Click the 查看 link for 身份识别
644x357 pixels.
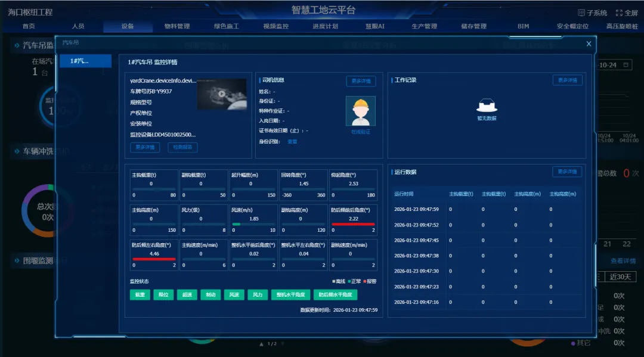[292, 142]
